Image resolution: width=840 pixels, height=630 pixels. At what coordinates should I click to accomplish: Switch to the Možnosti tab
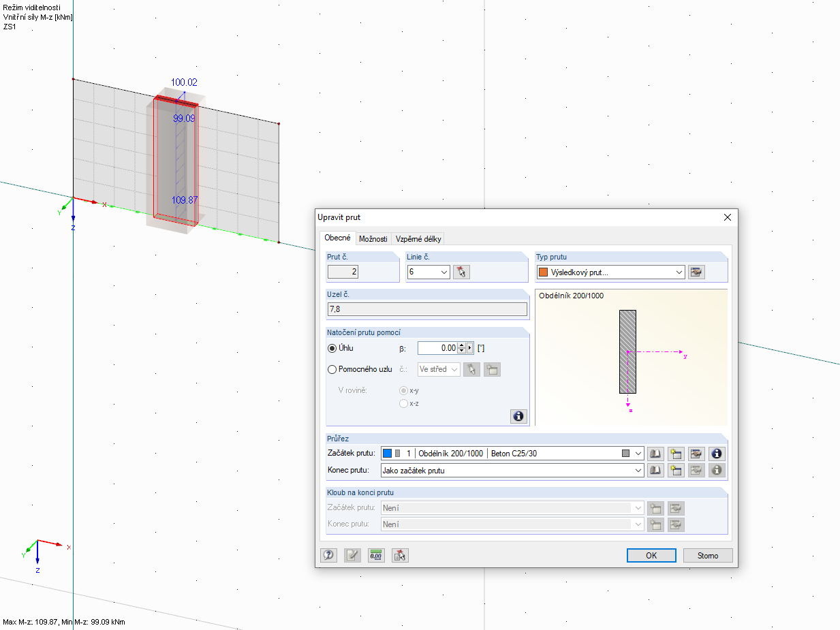(x=373, y=239)
